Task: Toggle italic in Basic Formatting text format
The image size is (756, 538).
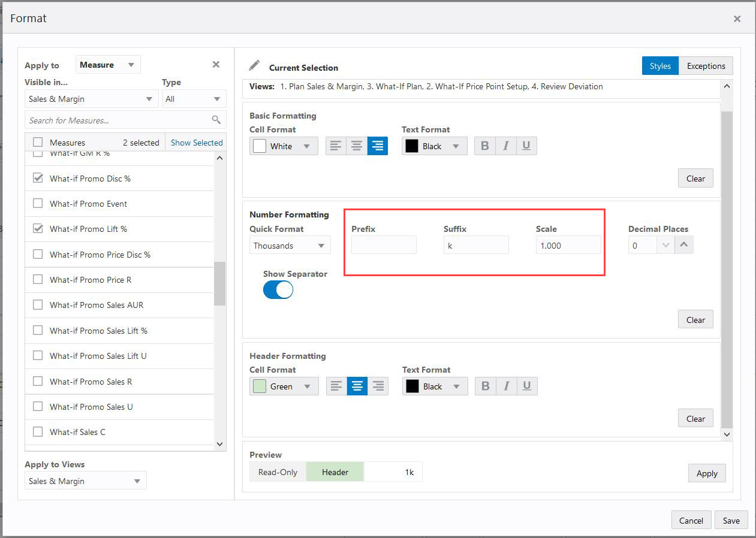Action: [x=505, y=146]
